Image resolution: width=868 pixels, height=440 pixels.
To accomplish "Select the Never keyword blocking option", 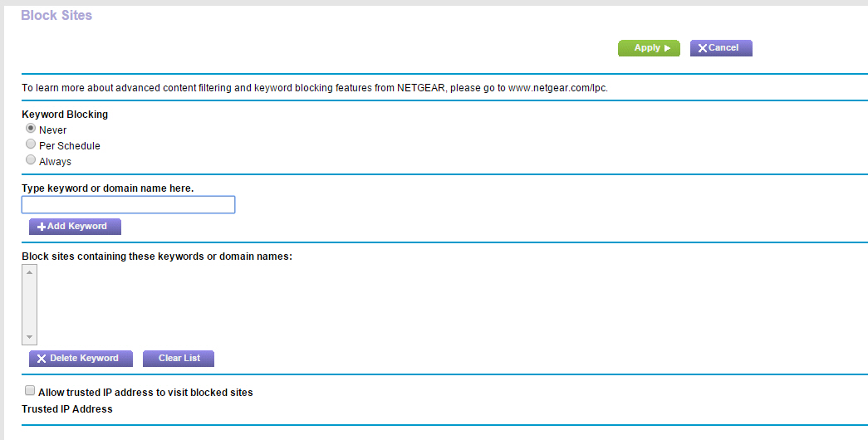I will pos(31,130).
